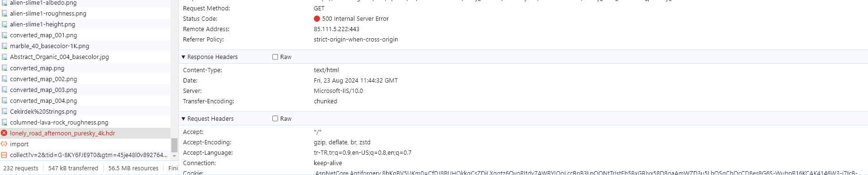Enable the Raw checkbox for Response Headers
Image resolution: width=868 pixels, height=175 pixels.
pyautogui.click(x=275, y=57)
